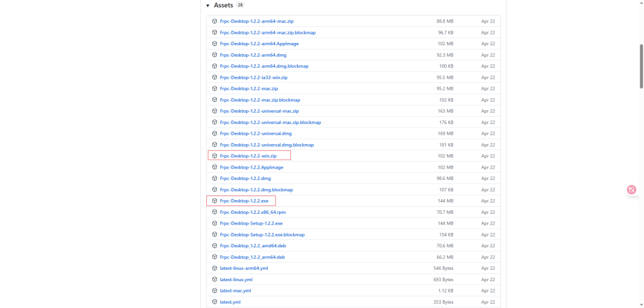
Task: Download Frpc-Desktop_1.2.2_arm64.deb
Action: tap(252, 257)
